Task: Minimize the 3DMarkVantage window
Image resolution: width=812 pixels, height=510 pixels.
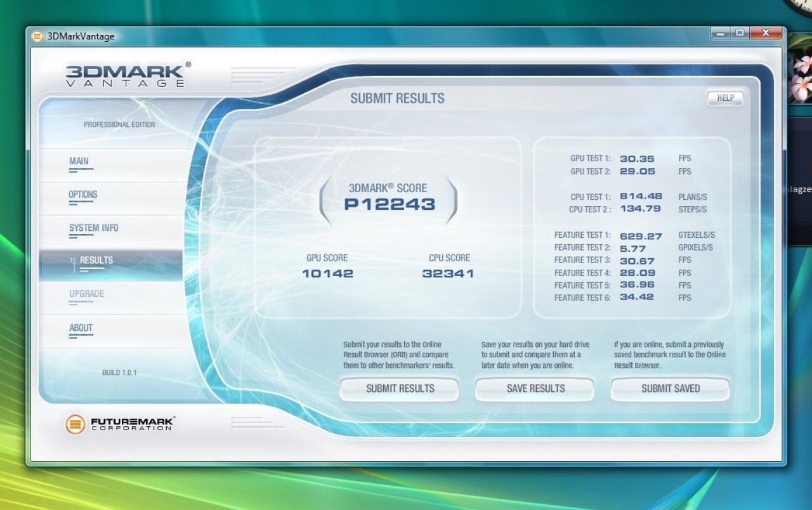Action: [x=721, y=33]
